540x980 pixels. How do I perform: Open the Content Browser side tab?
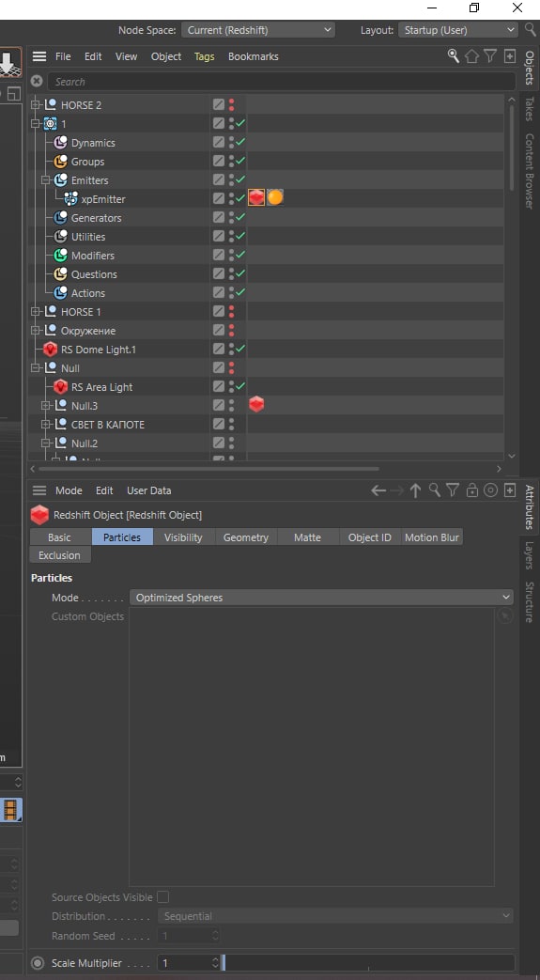(x=530, y=171)
